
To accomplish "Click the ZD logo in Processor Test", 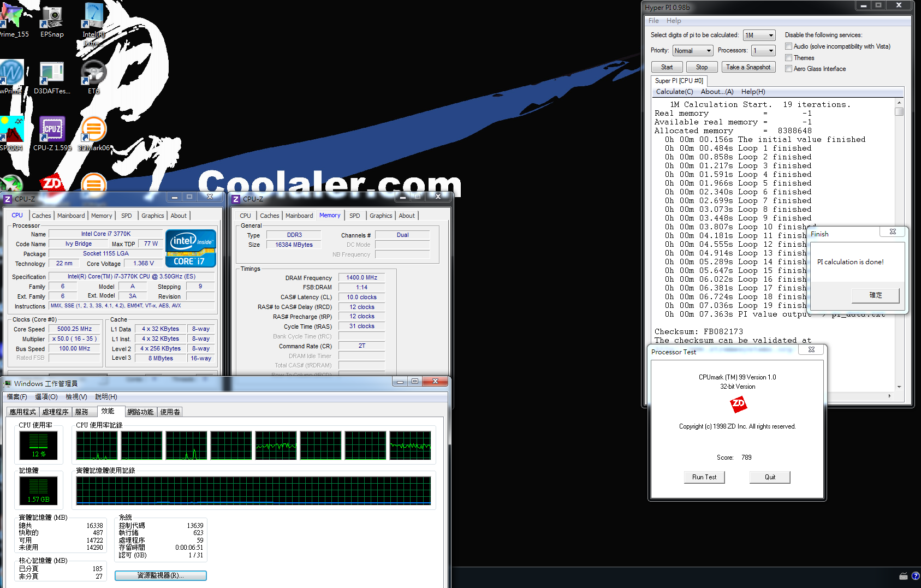I will click(738, 404).
